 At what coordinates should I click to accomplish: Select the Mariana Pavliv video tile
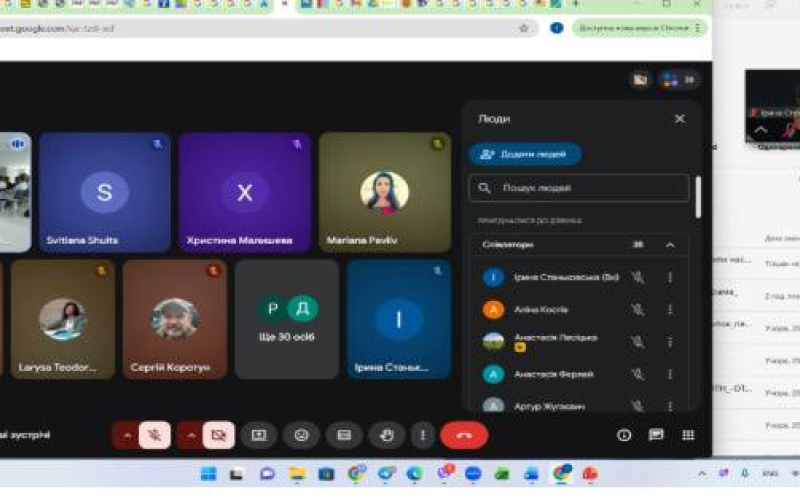385,192
